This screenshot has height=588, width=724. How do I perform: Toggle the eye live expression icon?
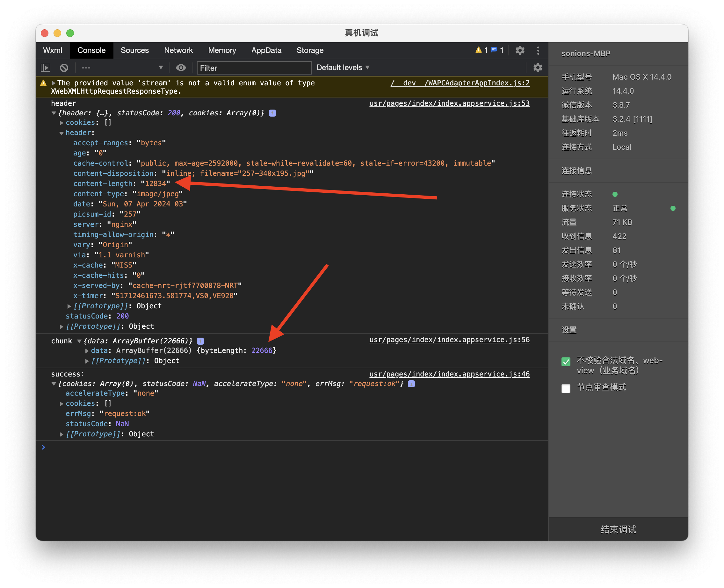click(181, 68)
